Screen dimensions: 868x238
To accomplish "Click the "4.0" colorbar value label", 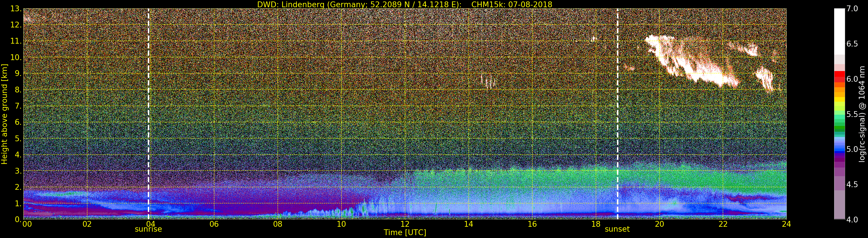I will click(x=852, y=220).
